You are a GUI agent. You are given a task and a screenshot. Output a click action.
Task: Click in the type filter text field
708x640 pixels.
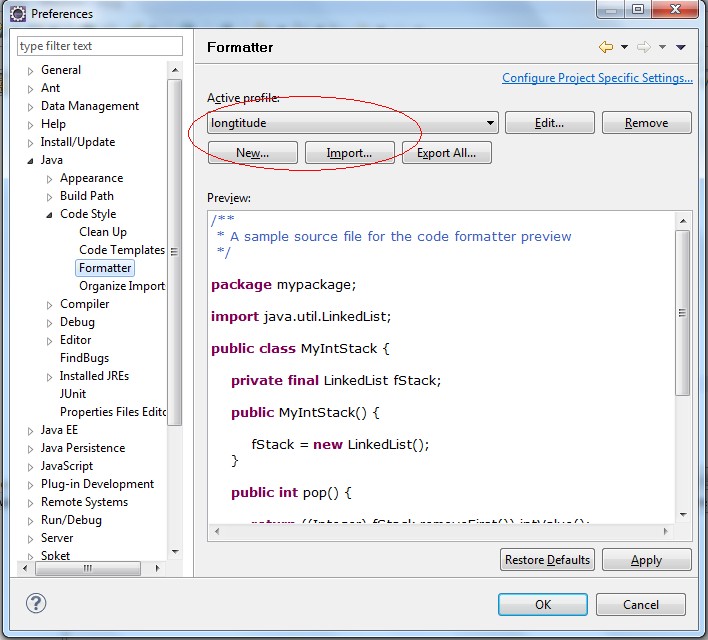pyautogui.click(x=100, y=46)
